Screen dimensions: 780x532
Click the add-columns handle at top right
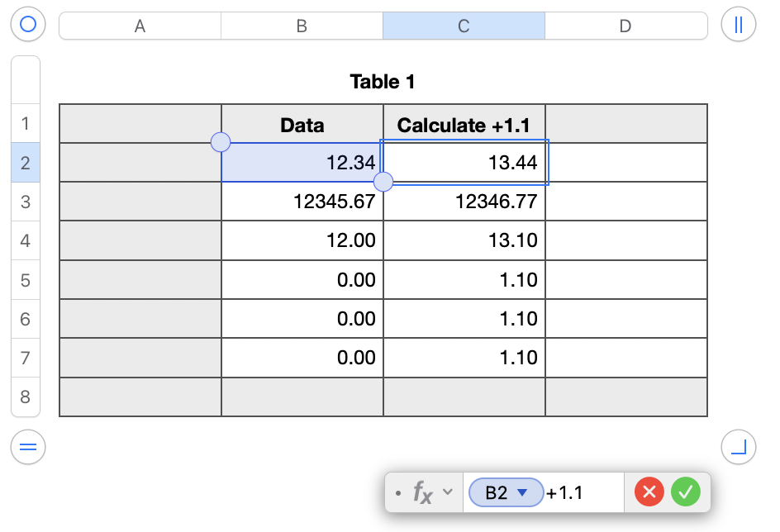(x=738, y=24)
